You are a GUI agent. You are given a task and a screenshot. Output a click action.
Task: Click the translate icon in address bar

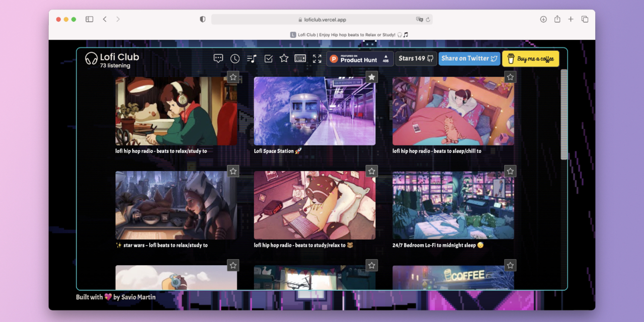pyautogui.click(x=419, y=20)
